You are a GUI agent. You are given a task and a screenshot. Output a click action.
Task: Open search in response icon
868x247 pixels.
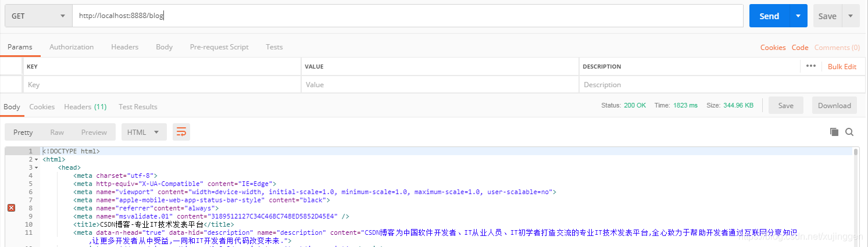(849, 132)
